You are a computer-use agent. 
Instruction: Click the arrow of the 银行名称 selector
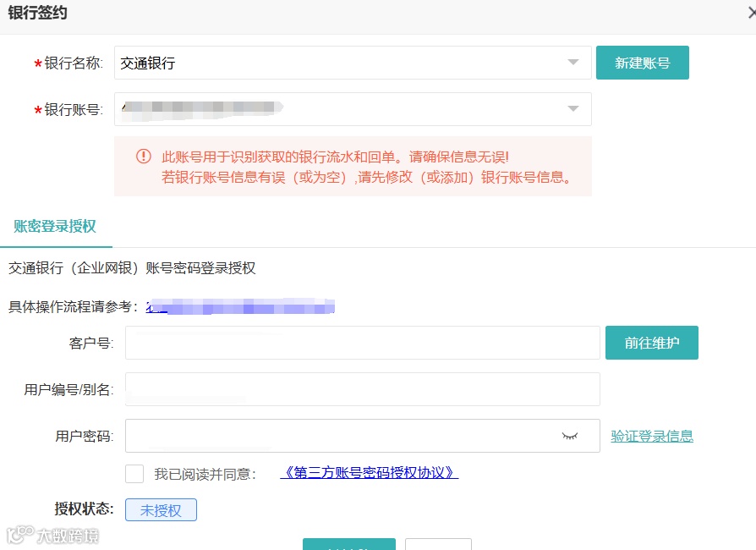click(x=572, y=63)
